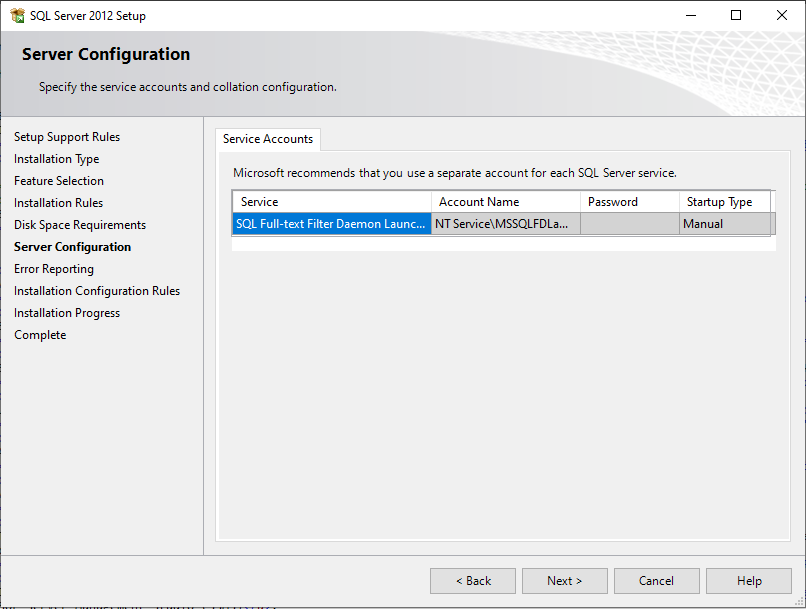Go to the Complete step
This screenshot has width=806, height=609.
click(x=40, y=334)
